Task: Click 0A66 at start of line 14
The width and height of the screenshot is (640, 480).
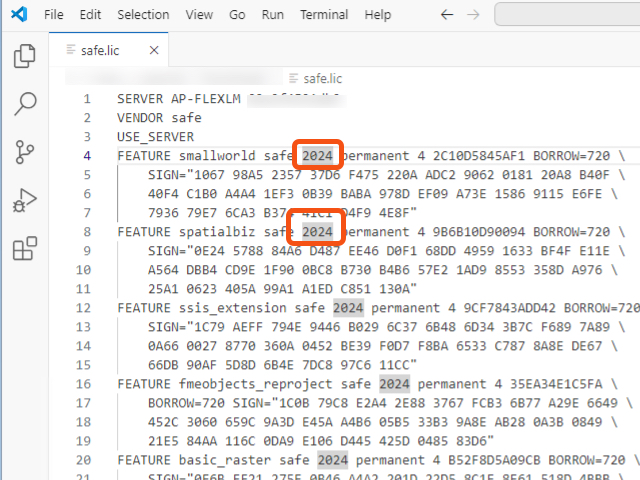Action: (163, 346)
